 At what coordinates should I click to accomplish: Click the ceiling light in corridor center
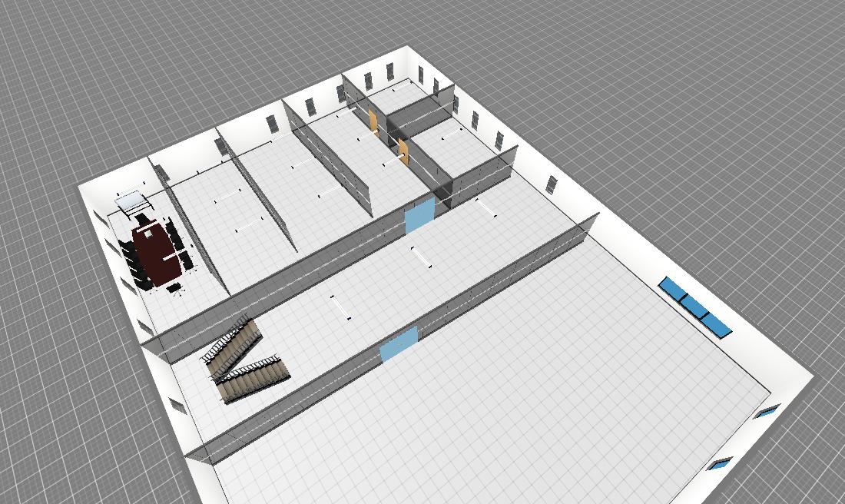pyautogui.click(x=421, y=257)
